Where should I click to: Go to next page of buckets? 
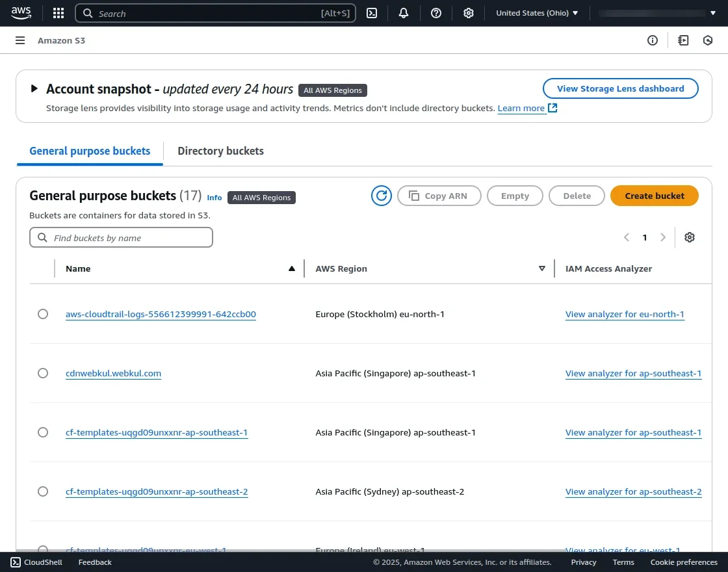pos(663,237)
